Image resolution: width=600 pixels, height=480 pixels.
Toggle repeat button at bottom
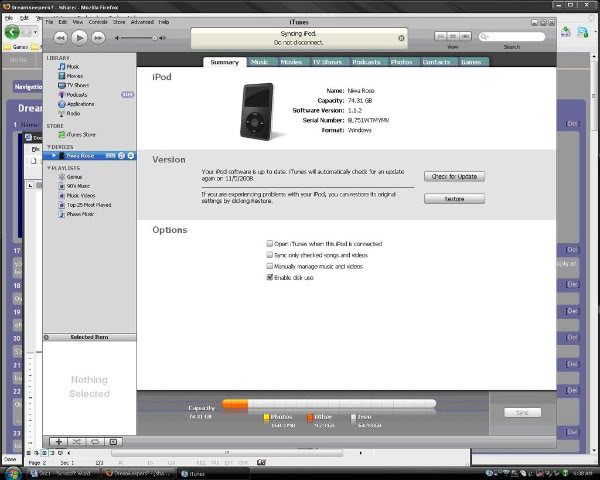click(x=95, y=442)
